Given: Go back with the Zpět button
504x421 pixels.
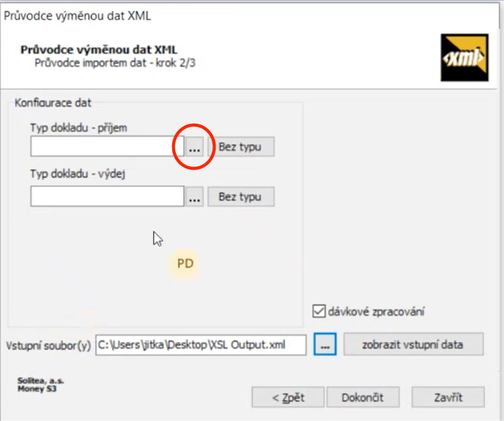Looking at the screenshot, I should click(288, 398).
